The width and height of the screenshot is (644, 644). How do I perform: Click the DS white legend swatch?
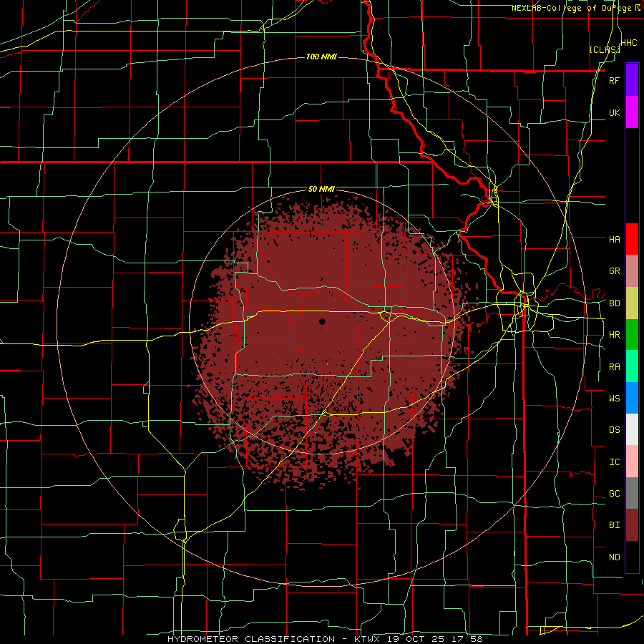click(632, 429)
